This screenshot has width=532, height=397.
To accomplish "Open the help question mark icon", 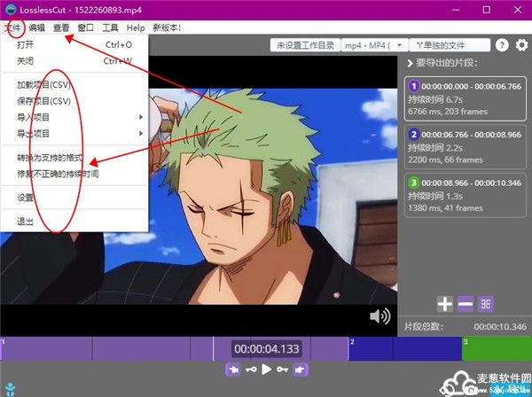I will tap(502, 45).
